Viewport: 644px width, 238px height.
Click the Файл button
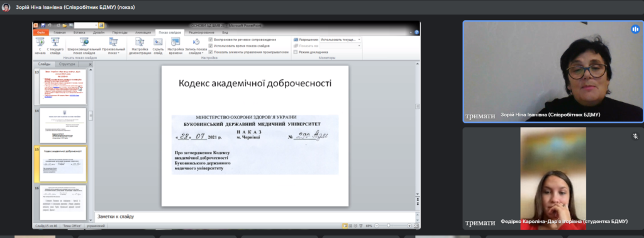coord(41,33)
